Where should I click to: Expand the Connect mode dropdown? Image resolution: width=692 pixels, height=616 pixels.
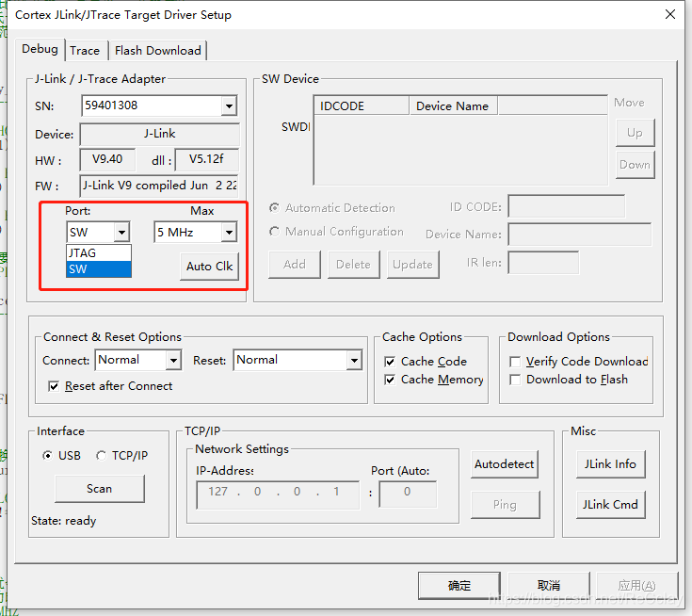(x=173, y=360)
